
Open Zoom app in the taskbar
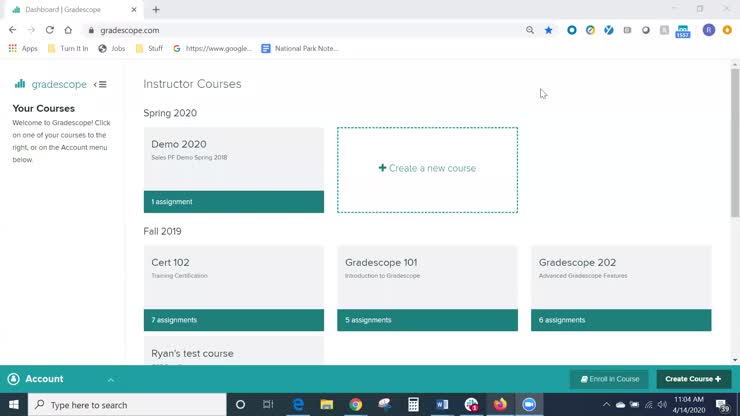(x=529, y=405)
